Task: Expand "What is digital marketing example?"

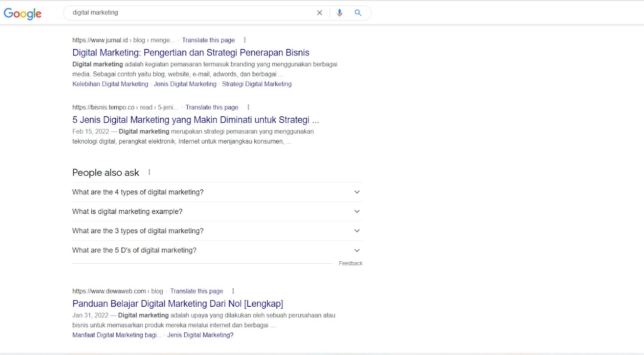Action: coord(217,211)
